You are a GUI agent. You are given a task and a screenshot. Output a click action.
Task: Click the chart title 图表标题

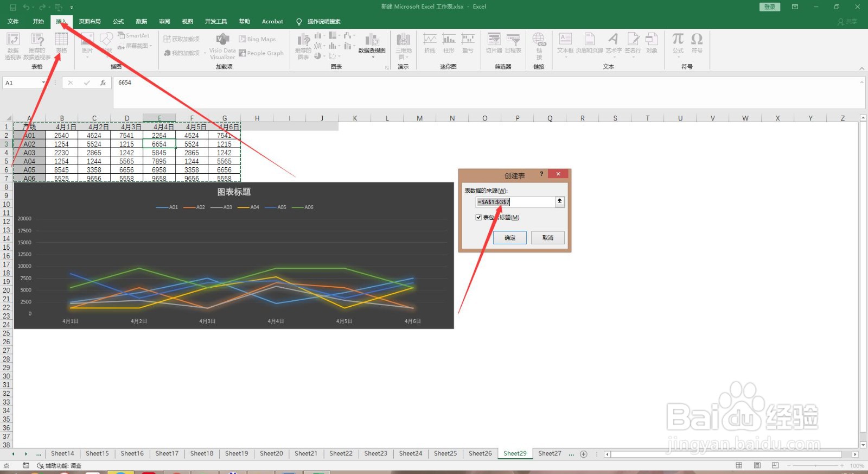click(x=234, y=192)
